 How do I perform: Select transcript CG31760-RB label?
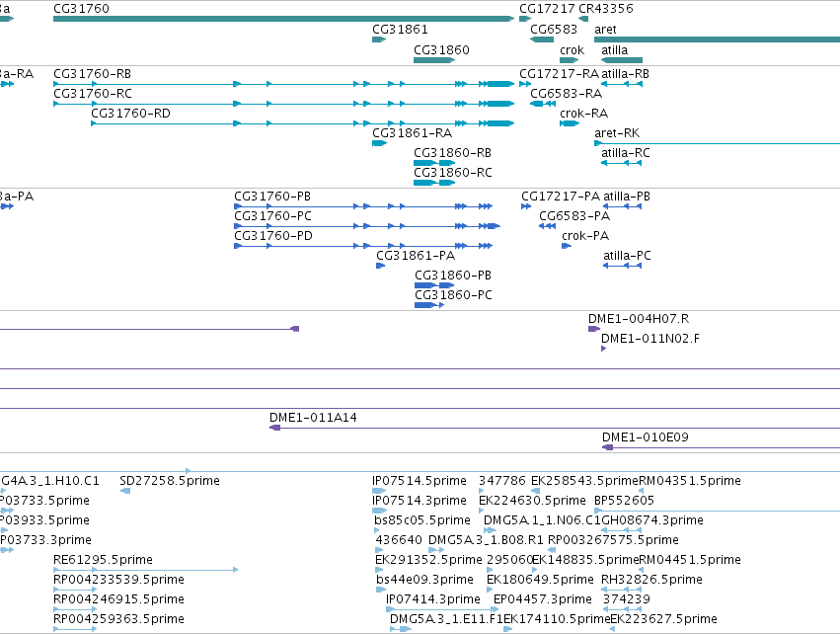tap(92, 74)
